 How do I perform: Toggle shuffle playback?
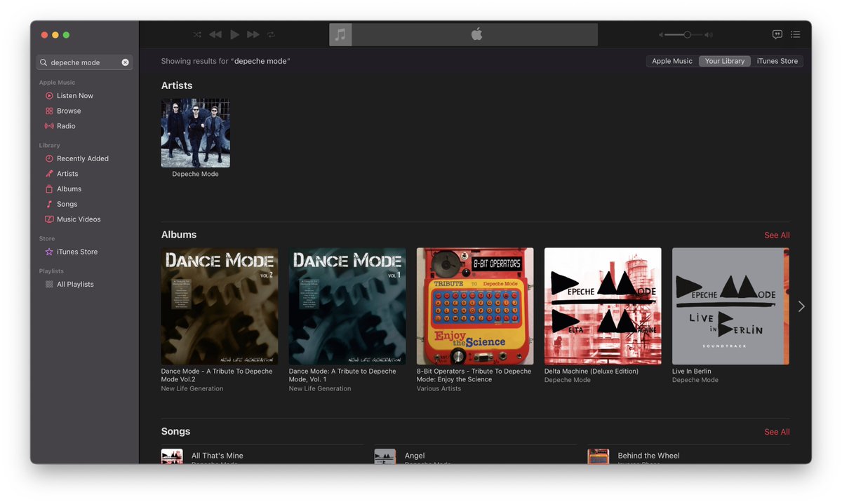click(x=197, y=34)
